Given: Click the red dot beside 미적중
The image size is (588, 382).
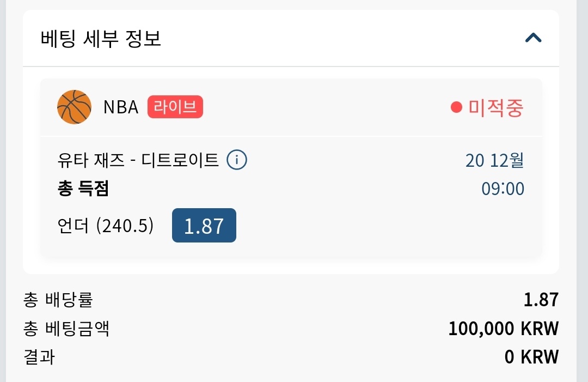Looking at the screenshot, I should 456,107.
